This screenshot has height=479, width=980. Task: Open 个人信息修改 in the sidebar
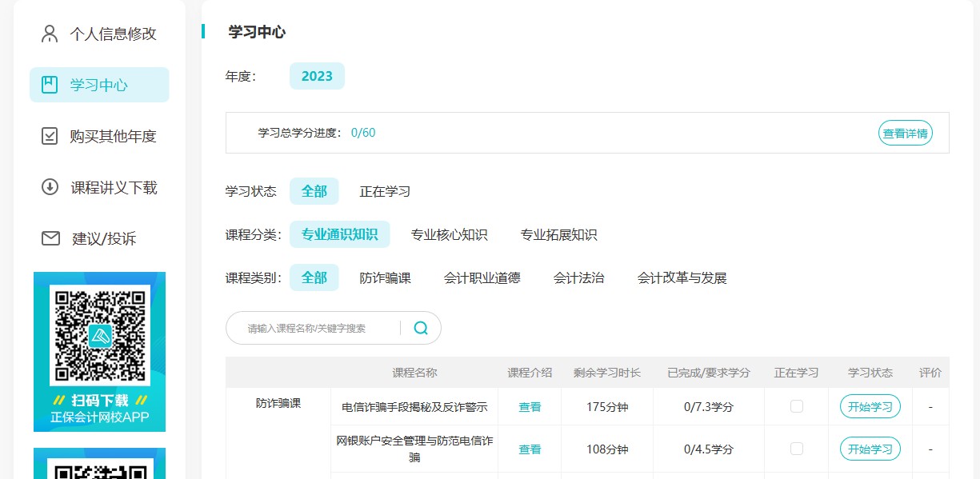tap(99, 34)
